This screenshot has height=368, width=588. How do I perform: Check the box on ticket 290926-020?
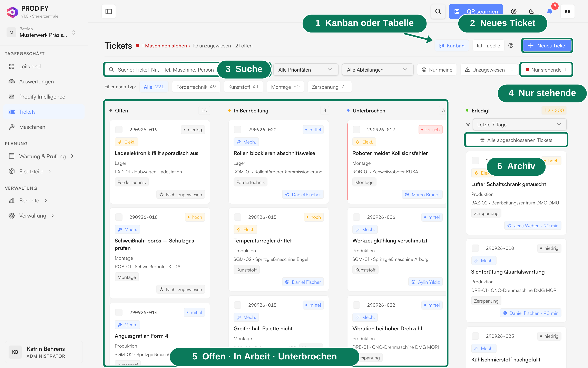point(238,129)
